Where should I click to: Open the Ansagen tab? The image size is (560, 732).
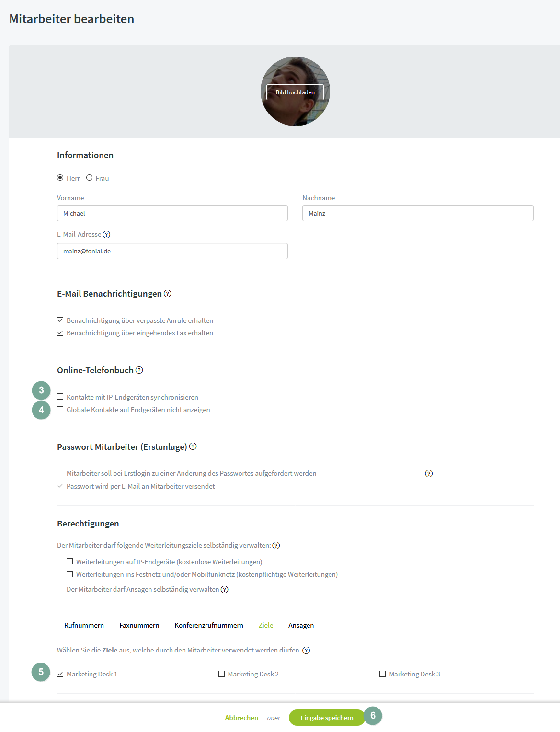[x=301, y=625]
